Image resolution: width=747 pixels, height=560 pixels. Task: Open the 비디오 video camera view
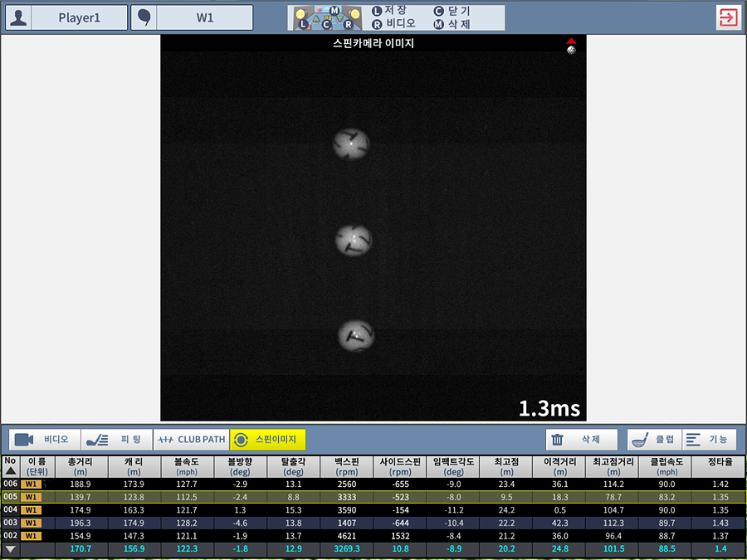45,440
